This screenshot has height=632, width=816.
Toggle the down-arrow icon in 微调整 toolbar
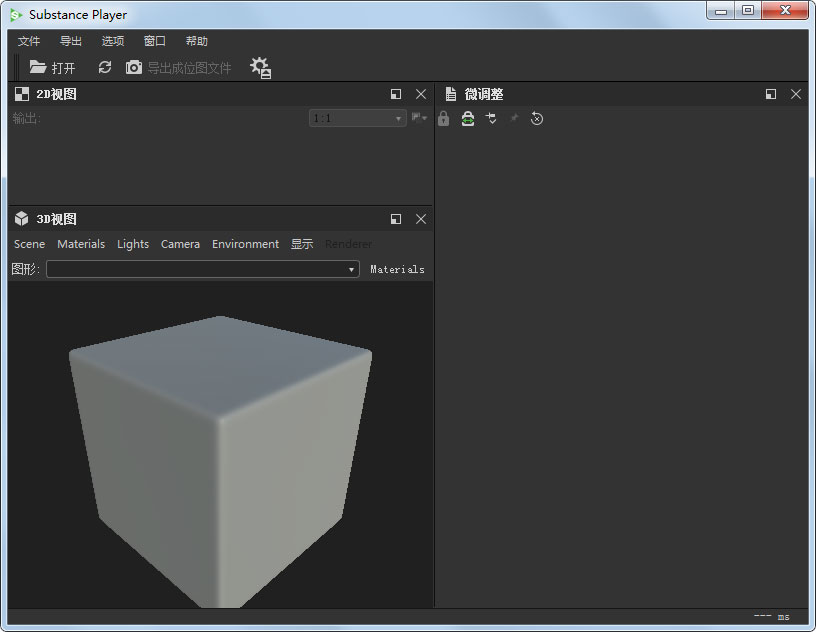491,118
